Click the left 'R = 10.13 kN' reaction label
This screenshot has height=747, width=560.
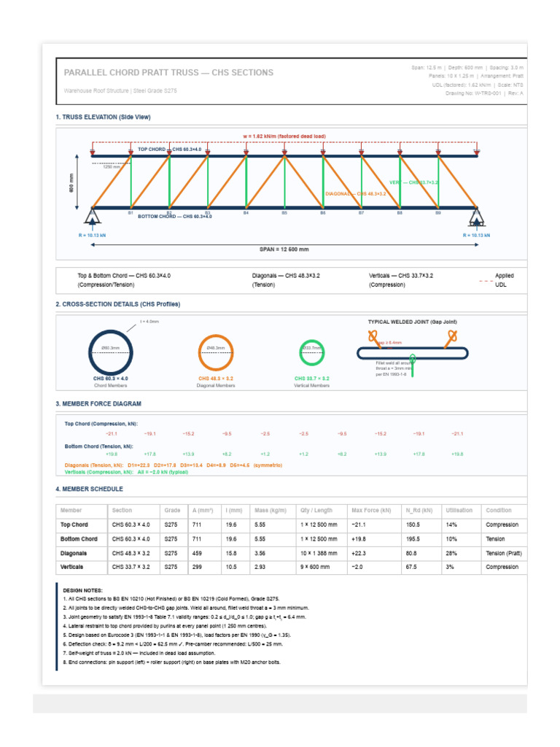pyautogui.click(x=93, y=236)
